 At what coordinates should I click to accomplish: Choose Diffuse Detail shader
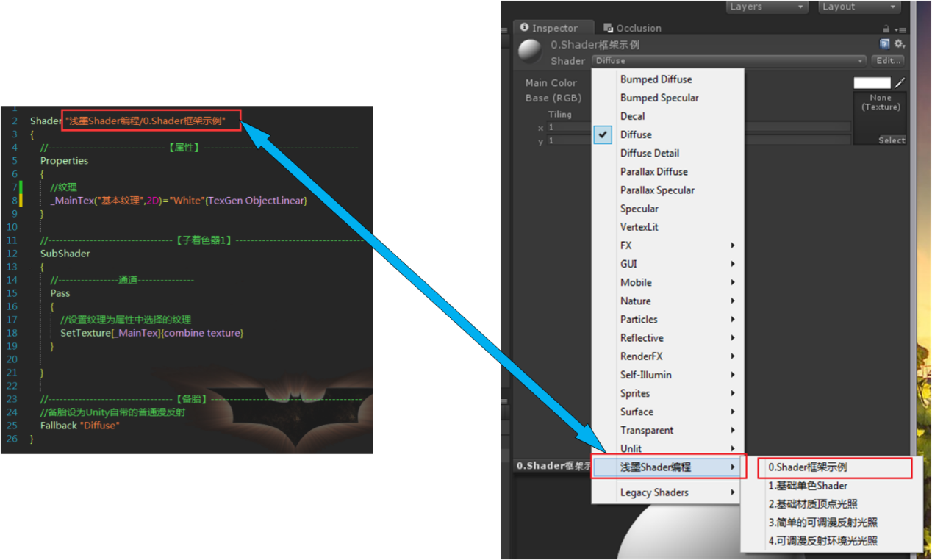[x=668, y=153]
